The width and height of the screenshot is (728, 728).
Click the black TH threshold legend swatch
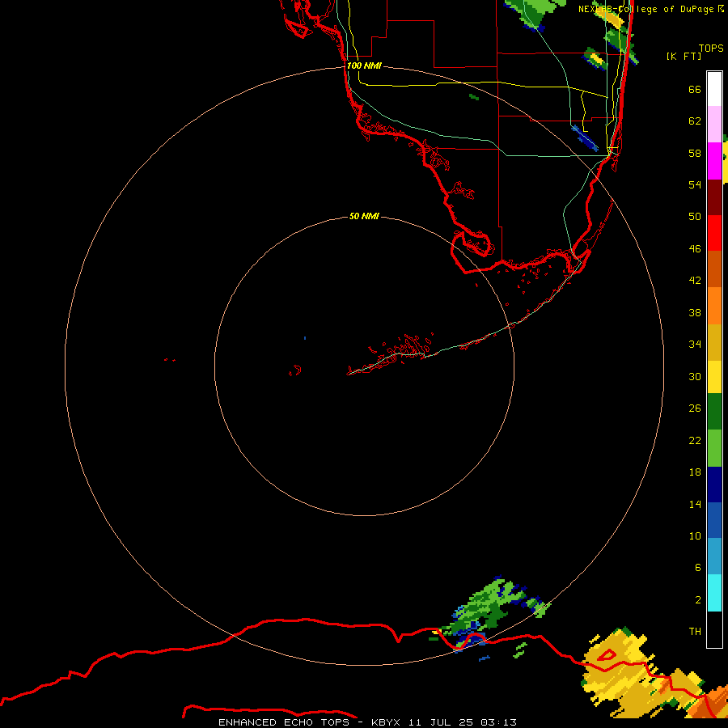(714, 629)
